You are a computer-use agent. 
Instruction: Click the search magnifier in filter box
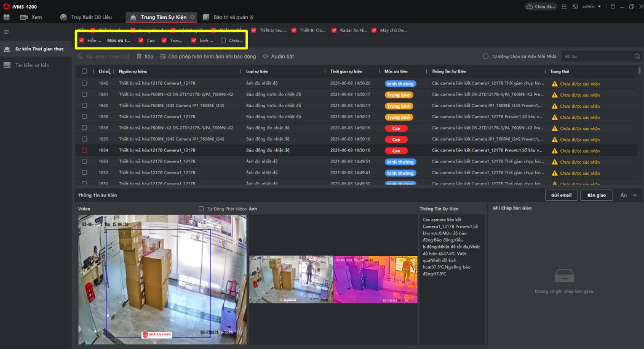tap(637, 57)
